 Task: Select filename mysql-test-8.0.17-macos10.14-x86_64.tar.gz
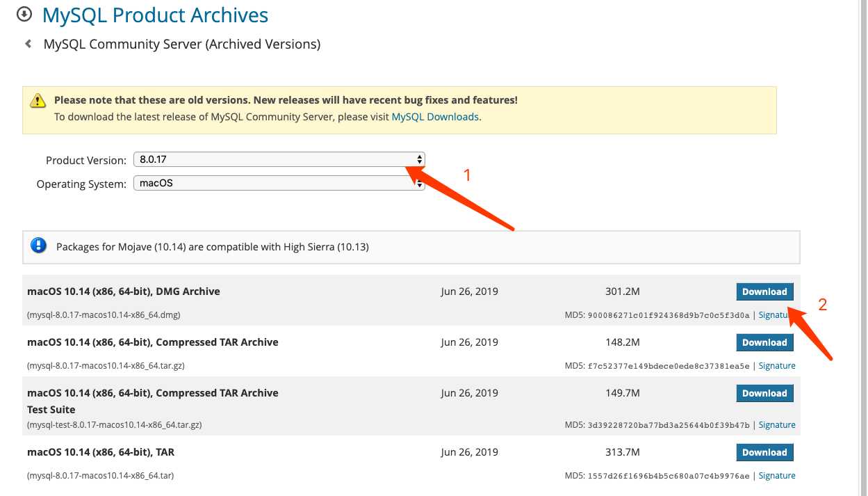115,425
